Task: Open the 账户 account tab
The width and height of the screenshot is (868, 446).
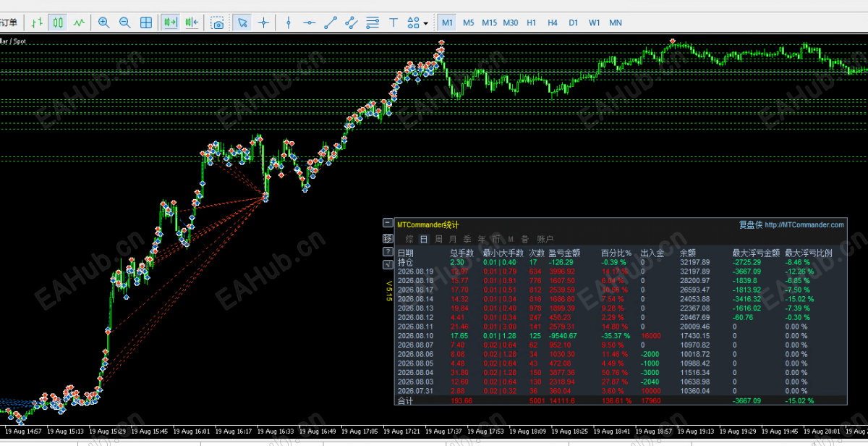Action: pyautogui.click(x=545, y=239)
